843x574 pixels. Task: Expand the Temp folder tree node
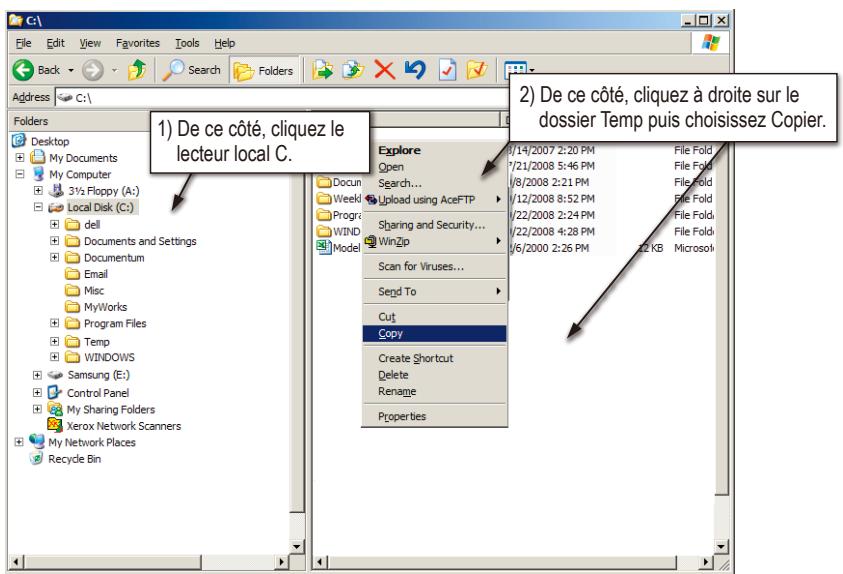click(56, 341)
